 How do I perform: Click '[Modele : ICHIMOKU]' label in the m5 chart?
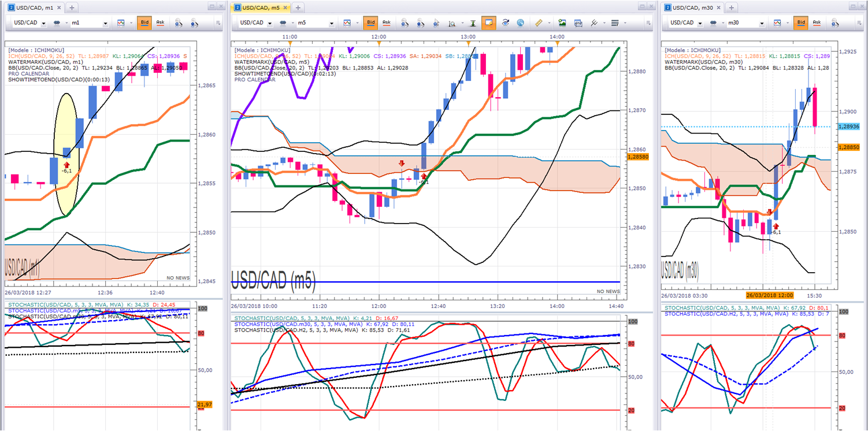(263, 50)
